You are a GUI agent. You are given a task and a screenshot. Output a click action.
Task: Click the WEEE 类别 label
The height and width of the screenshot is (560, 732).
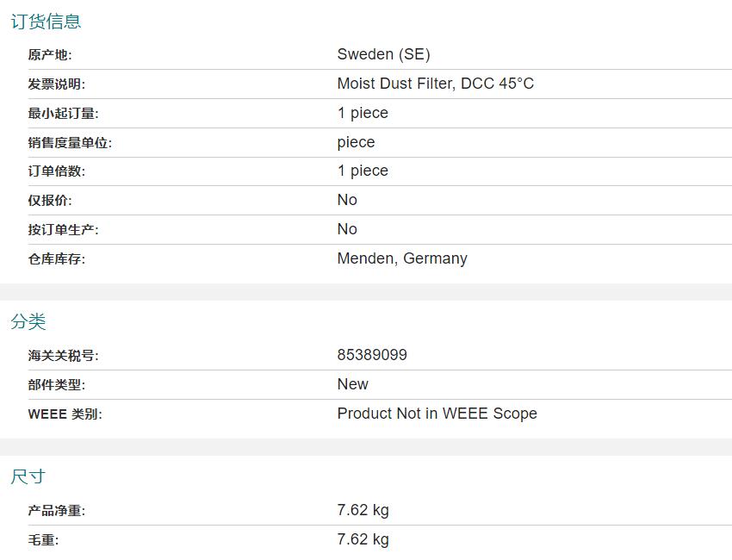(x=65, y=414)
